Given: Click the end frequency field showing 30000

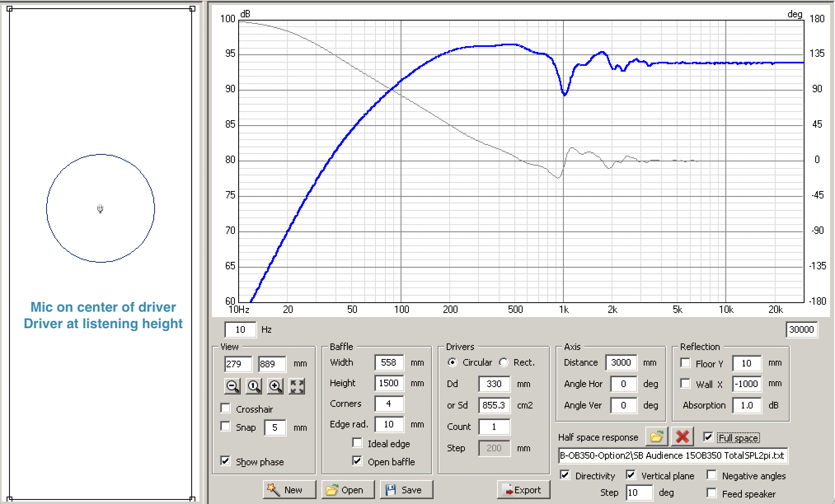Looking at the screenshot, I should pyautogui.click(x=801, y=329).
